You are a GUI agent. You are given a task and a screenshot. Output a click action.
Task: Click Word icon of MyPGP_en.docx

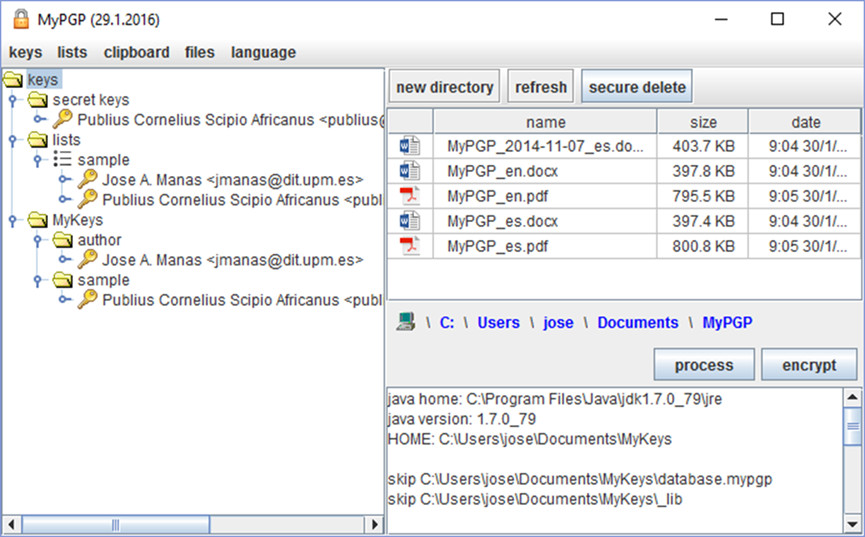click(410, 171)
